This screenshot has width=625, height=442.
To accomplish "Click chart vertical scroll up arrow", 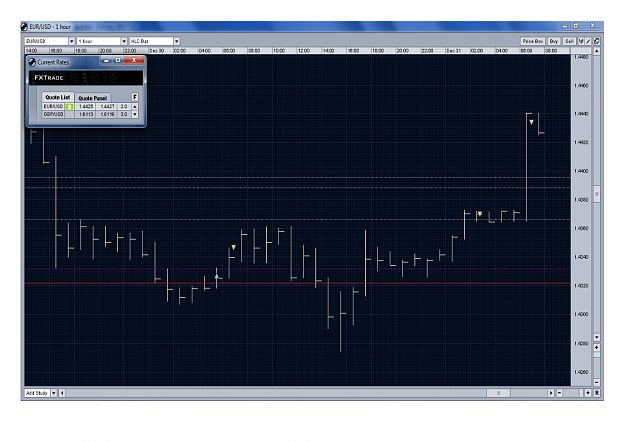I will (597, 51).
